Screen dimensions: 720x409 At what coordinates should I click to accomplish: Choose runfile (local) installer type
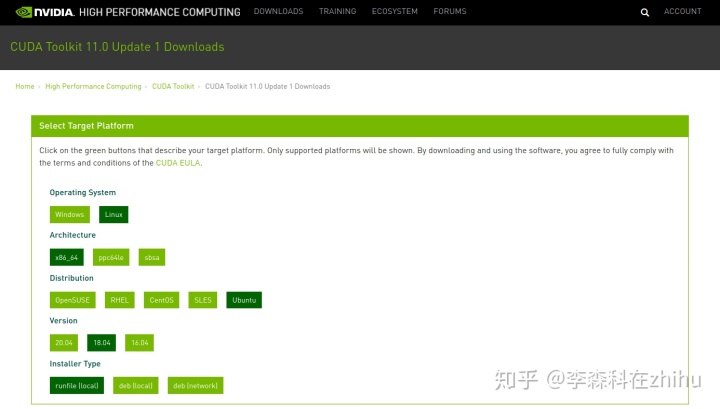tap(77, 386)
